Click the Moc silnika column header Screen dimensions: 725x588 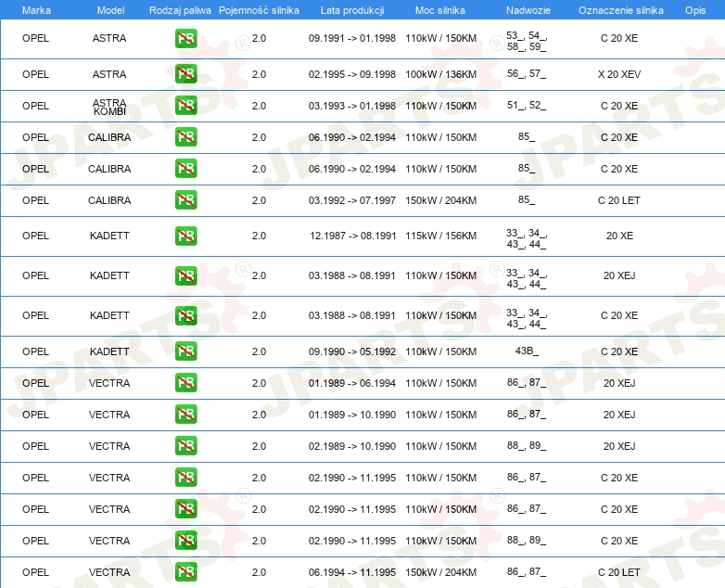coord(440,10)
